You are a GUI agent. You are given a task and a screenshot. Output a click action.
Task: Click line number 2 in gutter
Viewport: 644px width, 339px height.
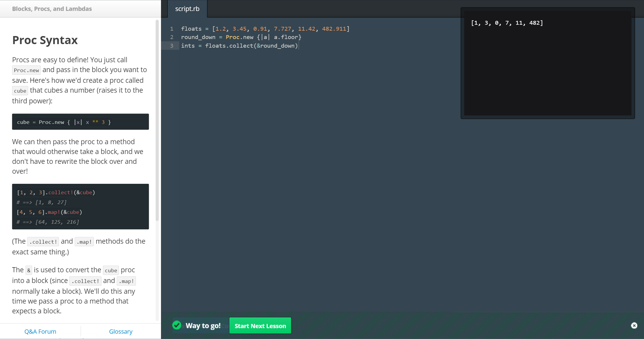coord(172,37)
